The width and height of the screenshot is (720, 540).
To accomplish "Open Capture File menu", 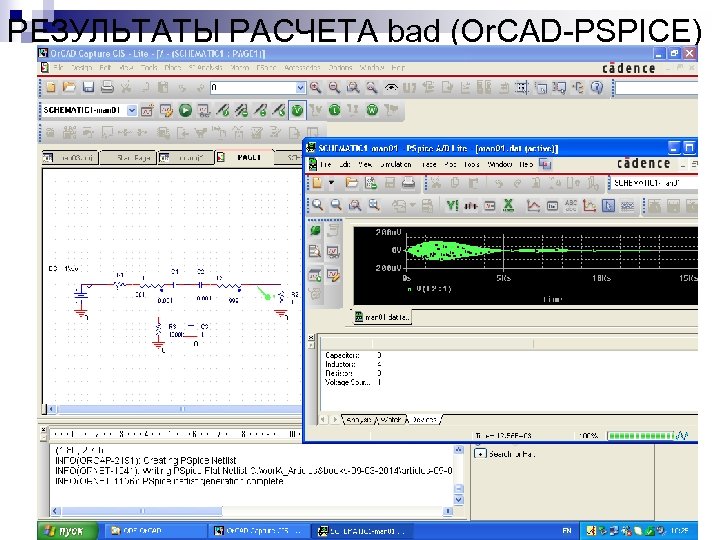I will [58, 68].
